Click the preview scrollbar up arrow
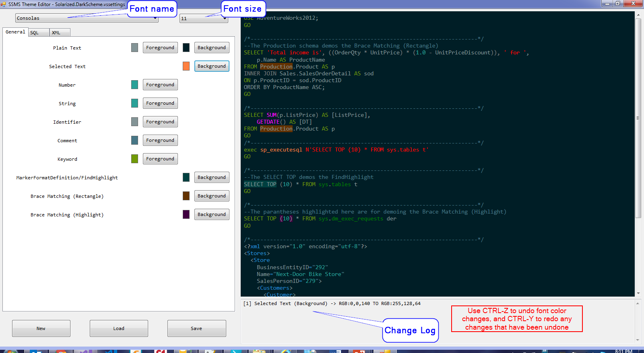Viewport: 644px width, 353px height. coord(638,15)
